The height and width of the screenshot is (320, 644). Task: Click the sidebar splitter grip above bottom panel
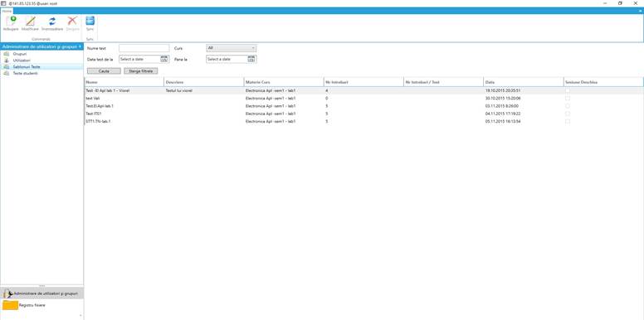coord(41,285)
